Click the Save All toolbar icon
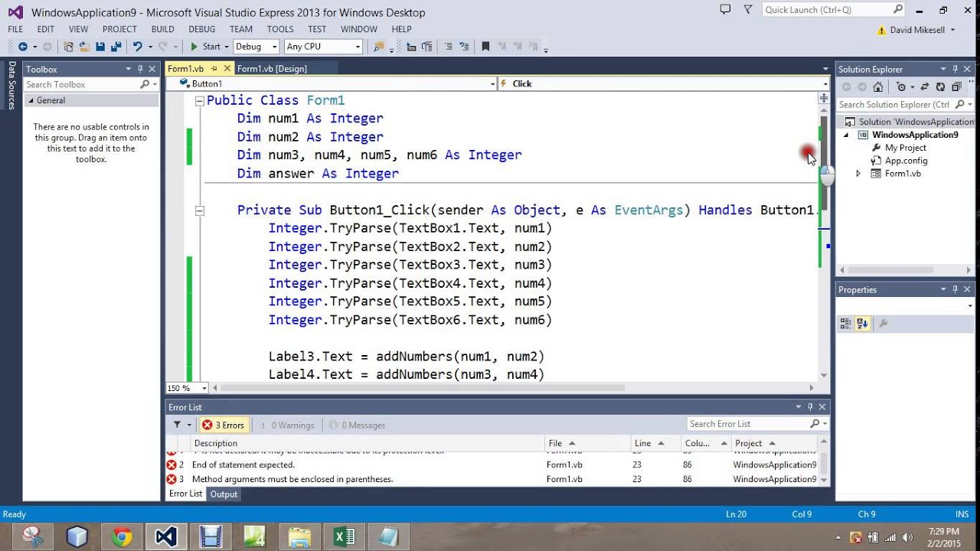The height and width of the screenshot is (551, 980). [116, 47]
